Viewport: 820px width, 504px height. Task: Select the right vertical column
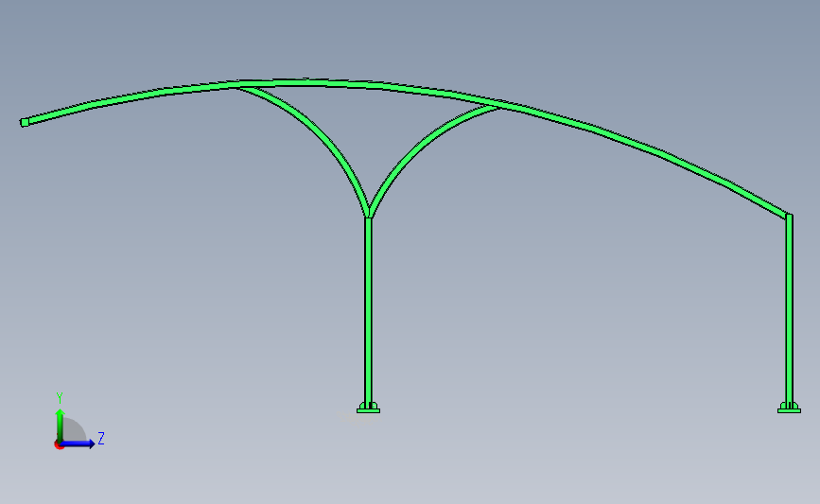click(x=789, y=311)
